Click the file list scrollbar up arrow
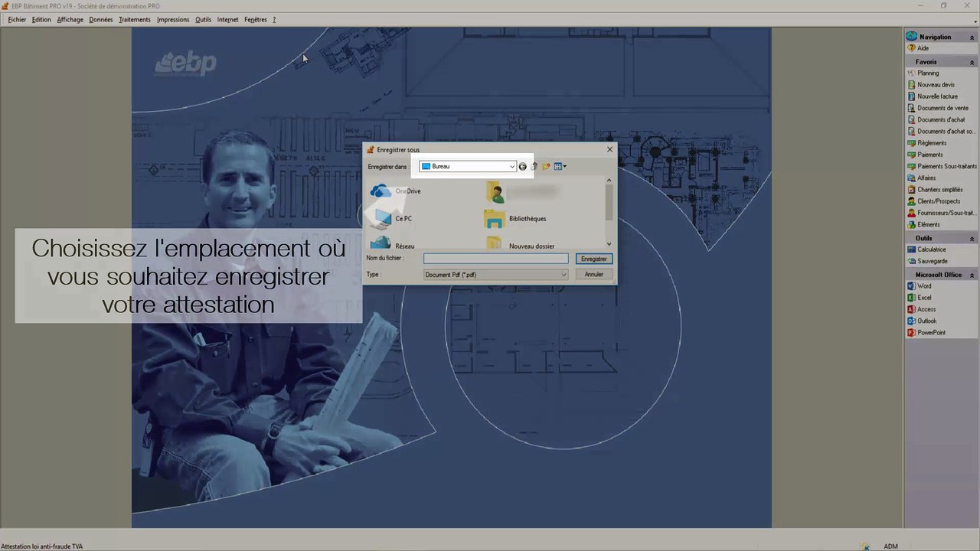The width and height of the screenshot is (980, 551). (x=609, y=181)
